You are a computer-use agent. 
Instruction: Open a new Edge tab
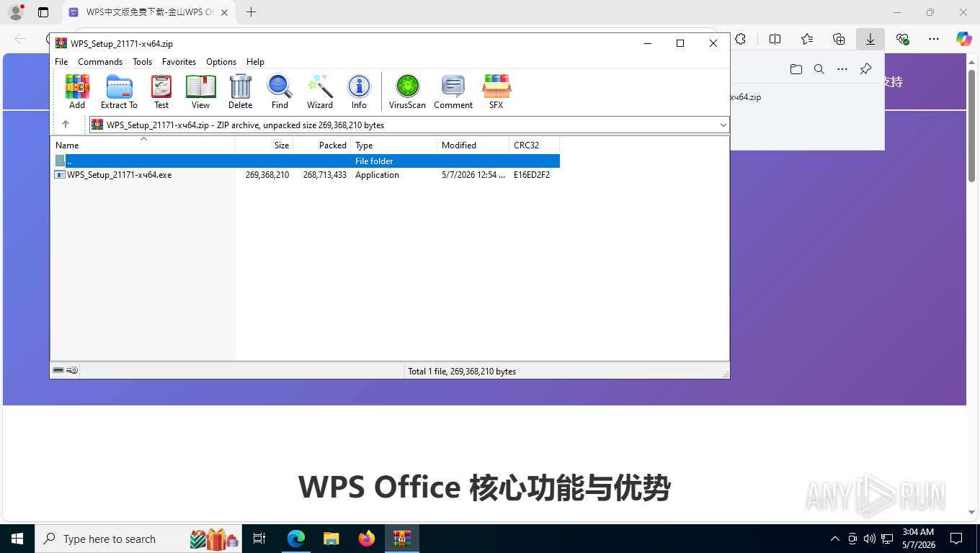pos(251,12)
